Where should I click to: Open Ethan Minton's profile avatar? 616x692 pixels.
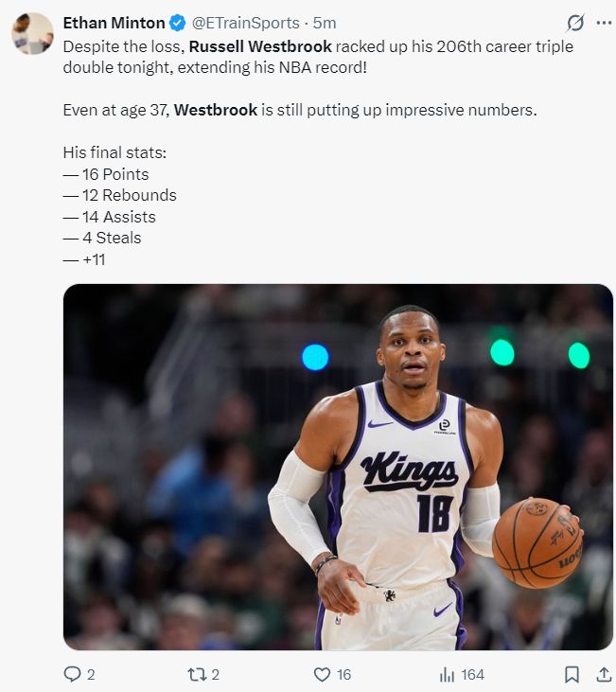(32, 33)
